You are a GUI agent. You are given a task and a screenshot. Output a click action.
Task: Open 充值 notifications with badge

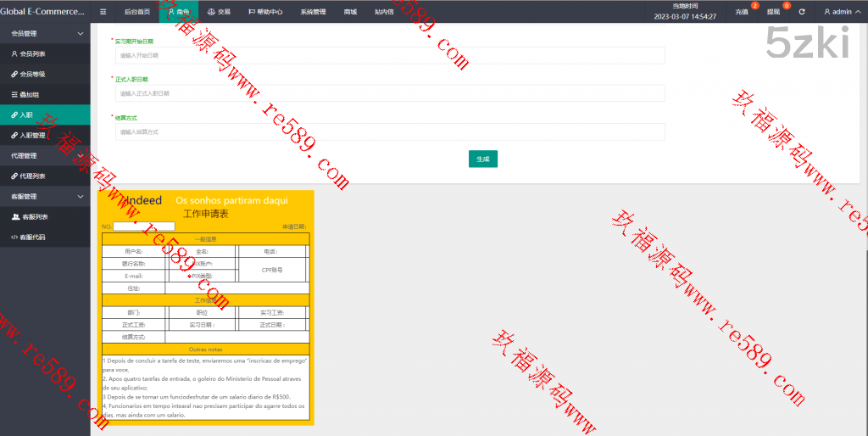[x=743, y=12]
